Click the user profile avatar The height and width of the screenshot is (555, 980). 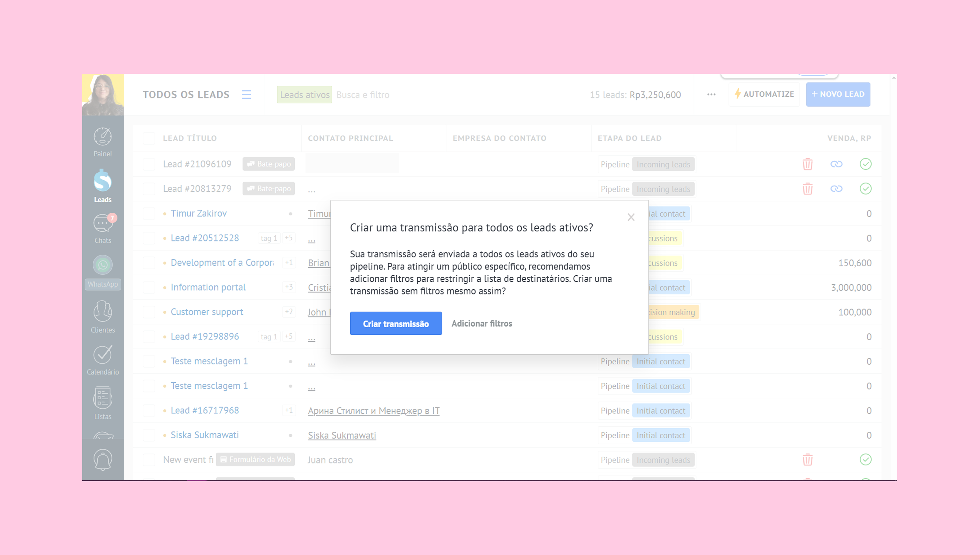click(103, 94)
